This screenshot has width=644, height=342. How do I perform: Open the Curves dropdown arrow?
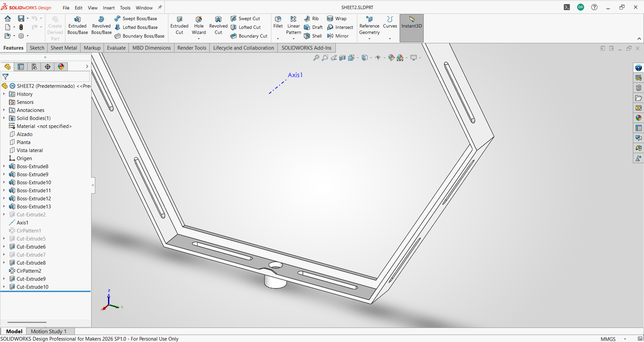point(390,39)
